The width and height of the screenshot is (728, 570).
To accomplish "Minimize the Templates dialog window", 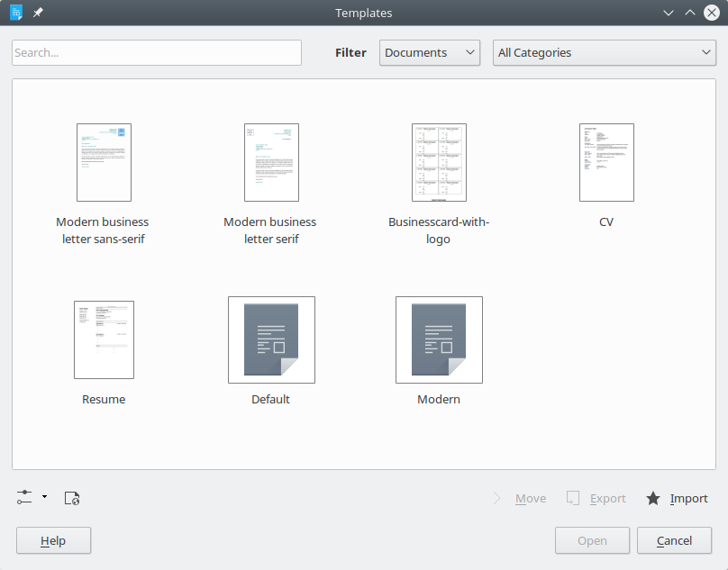I will coord(669,13).
